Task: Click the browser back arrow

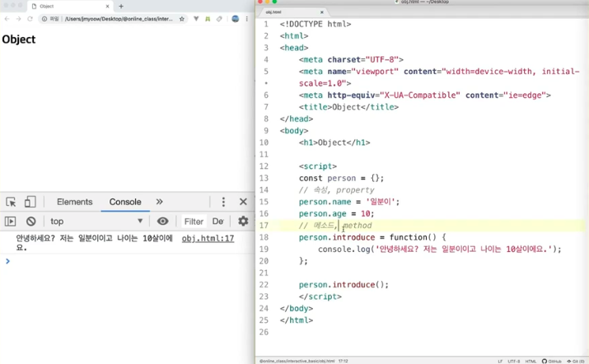Action: tap(7, 19)
